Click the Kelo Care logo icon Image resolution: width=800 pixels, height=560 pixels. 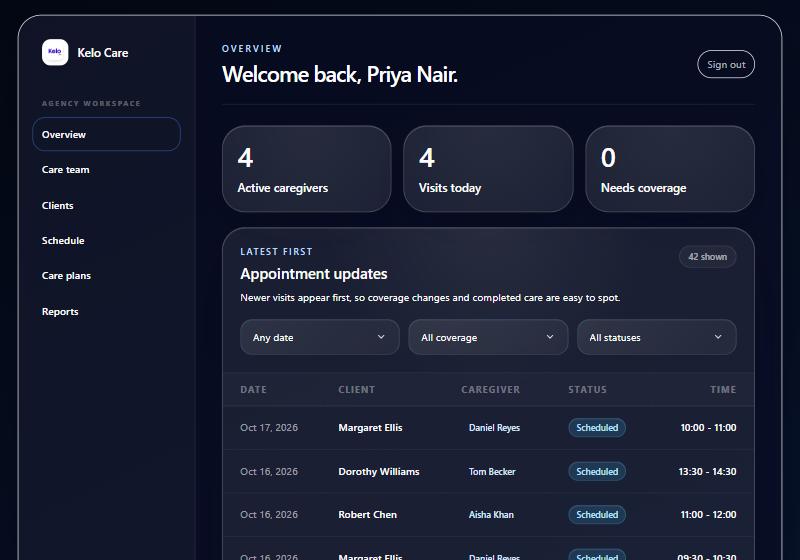click(x=55, y=53)
